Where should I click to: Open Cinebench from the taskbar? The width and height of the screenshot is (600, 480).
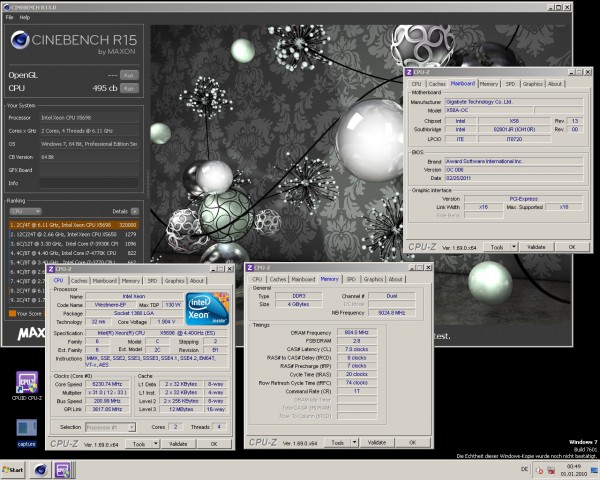click(x=41, y=470)
